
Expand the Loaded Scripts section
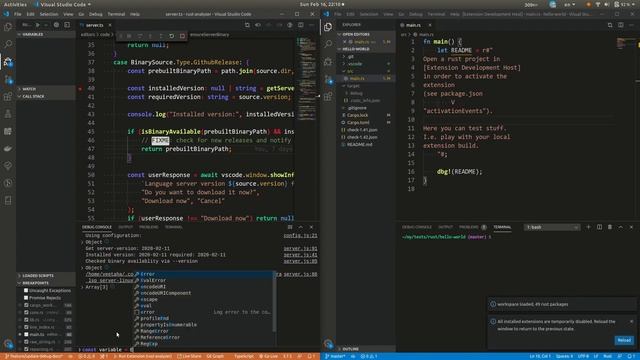pyautogui.click(x=46, y=276)
